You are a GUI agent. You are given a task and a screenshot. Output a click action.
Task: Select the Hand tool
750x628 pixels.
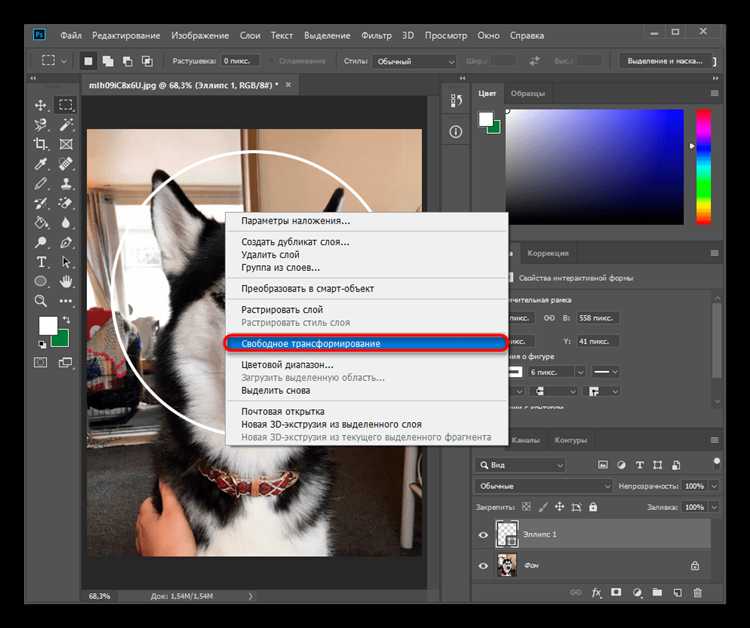coord(66,281)
